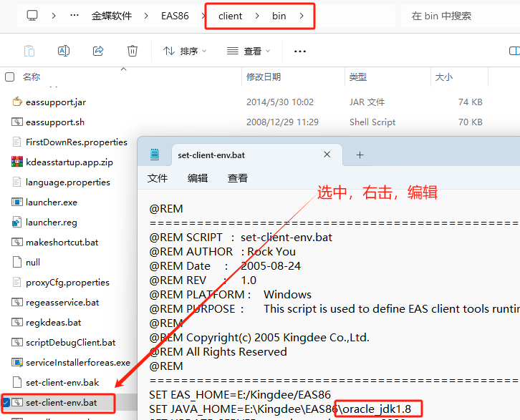Open the 查看 view dropdown
The height and width of the screenshot is (420, 520).
(x=248, y=51)
